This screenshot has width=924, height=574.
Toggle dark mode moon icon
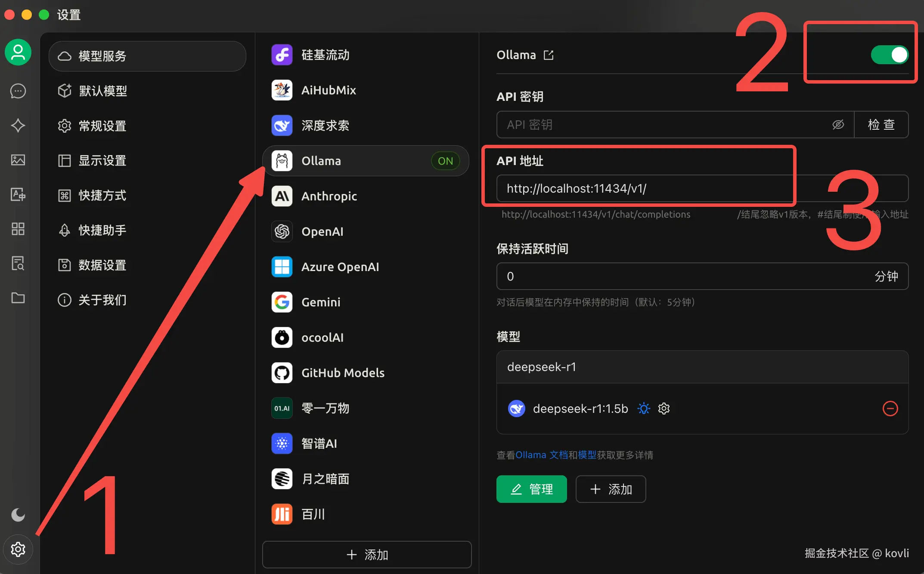(18, 515)
